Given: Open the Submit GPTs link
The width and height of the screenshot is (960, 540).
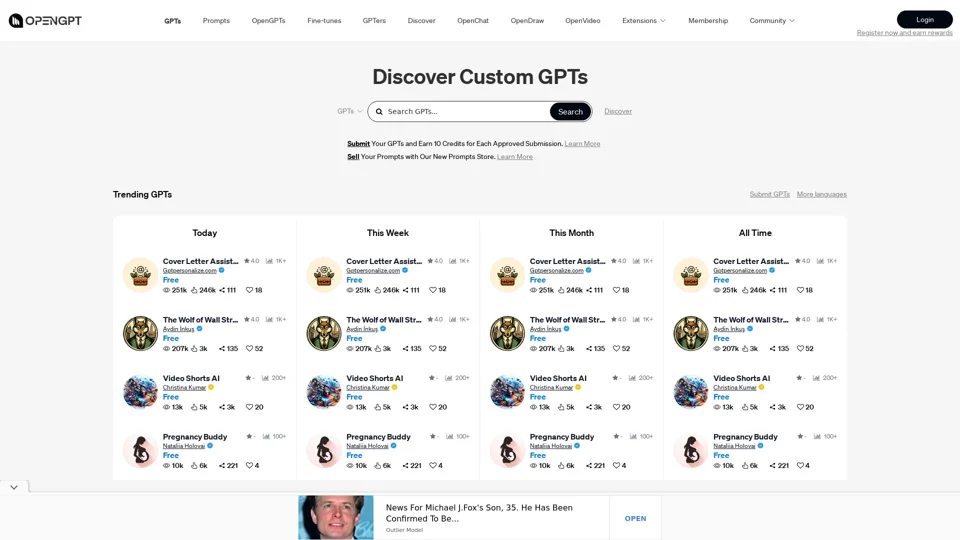Looking at the screenshot, I should point(770,194).
